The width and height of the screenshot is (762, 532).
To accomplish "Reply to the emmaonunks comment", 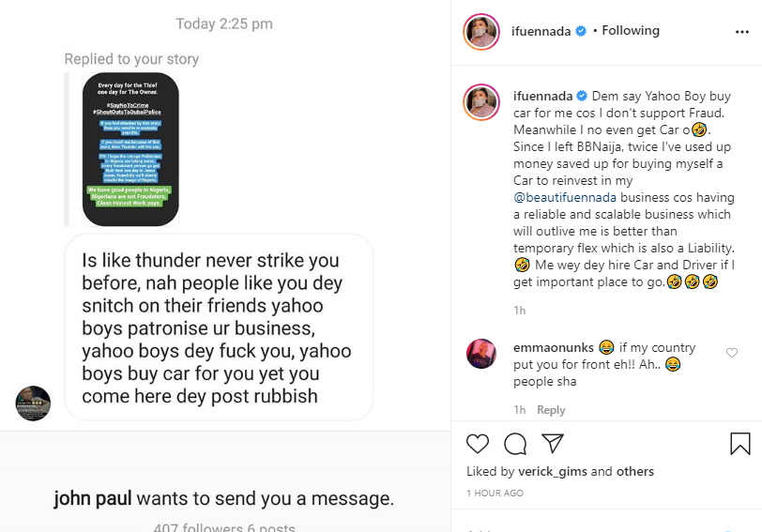I will tap(551, 410).
